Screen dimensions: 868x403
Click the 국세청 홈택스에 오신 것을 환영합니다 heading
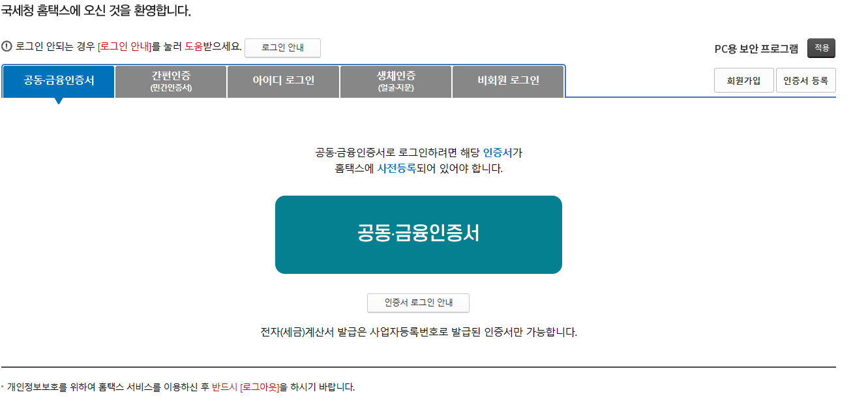(x=96, y=11)
